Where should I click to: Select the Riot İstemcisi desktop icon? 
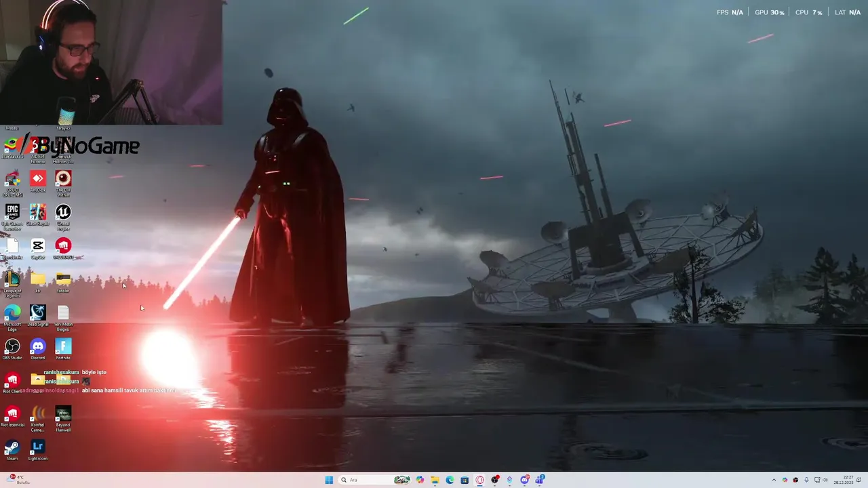click(x=12, y=416)
